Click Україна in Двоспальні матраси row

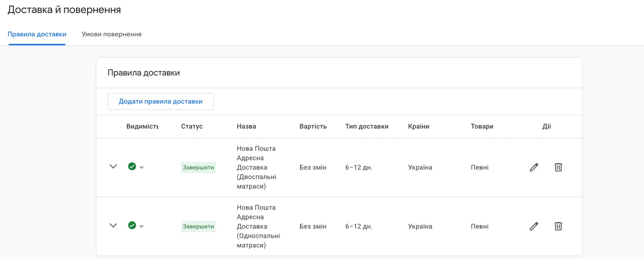420,167
